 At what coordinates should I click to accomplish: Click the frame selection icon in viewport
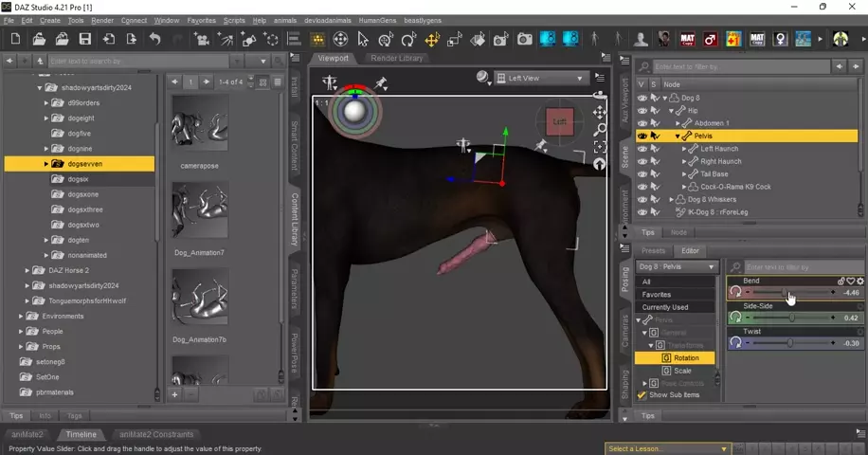pos(599,147)
